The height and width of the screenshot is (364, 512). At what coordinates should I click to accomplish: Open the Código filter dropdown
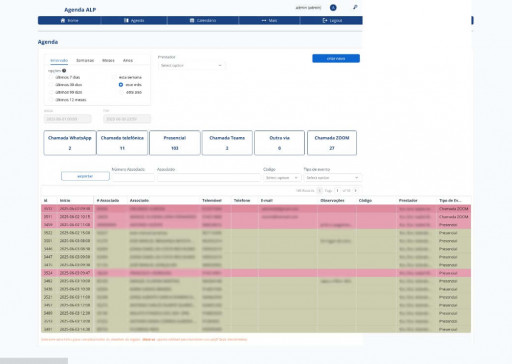(x=282, y=178)
